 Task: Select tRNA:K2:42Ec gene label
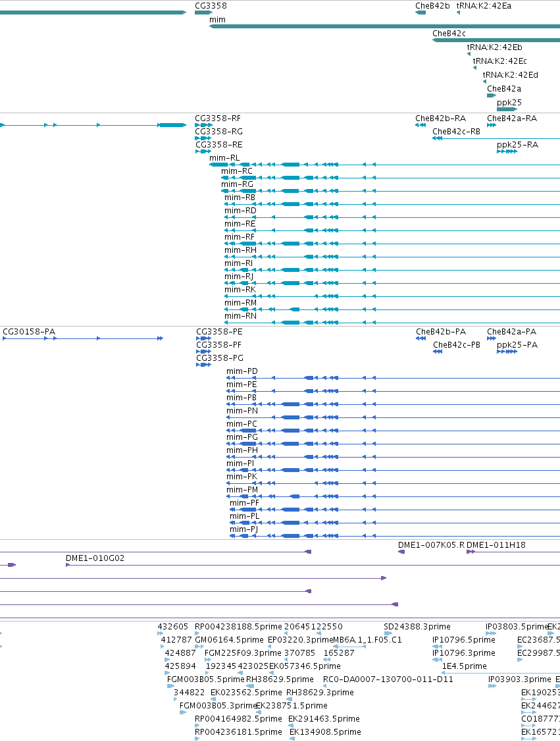tap(499, 61)
